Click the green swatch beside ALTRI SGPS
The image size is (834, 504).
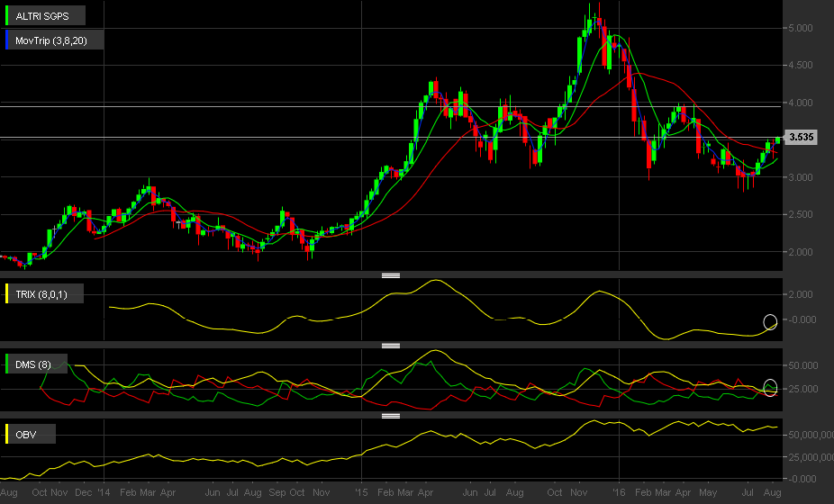[7, 15]
